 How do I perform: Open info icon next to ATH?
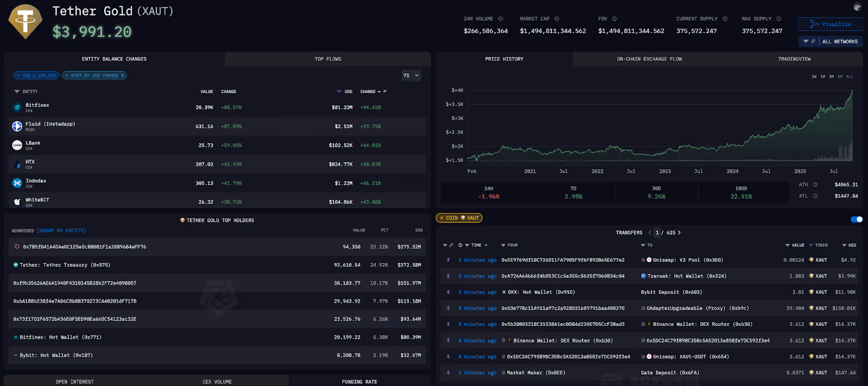point(815,185)
